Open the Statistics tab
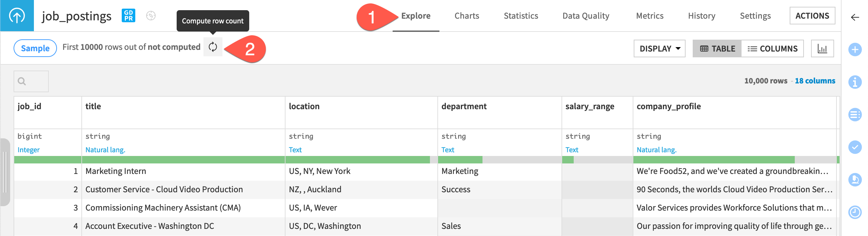 [x=521, y=16]
